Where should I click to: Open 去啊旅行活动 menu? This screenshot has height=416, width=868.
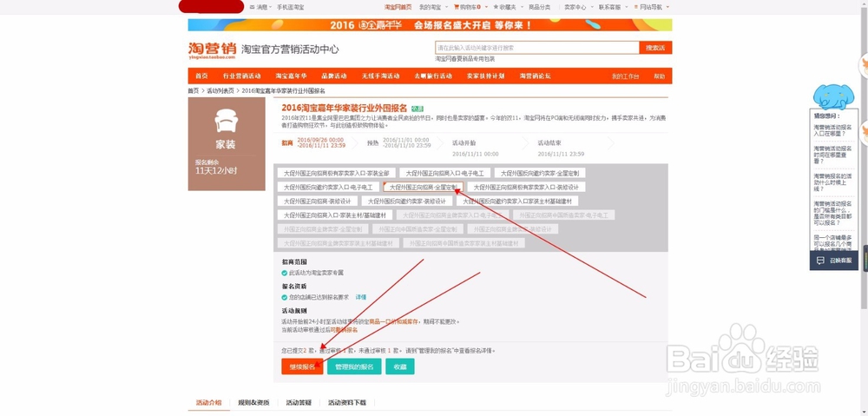[433, 76]
